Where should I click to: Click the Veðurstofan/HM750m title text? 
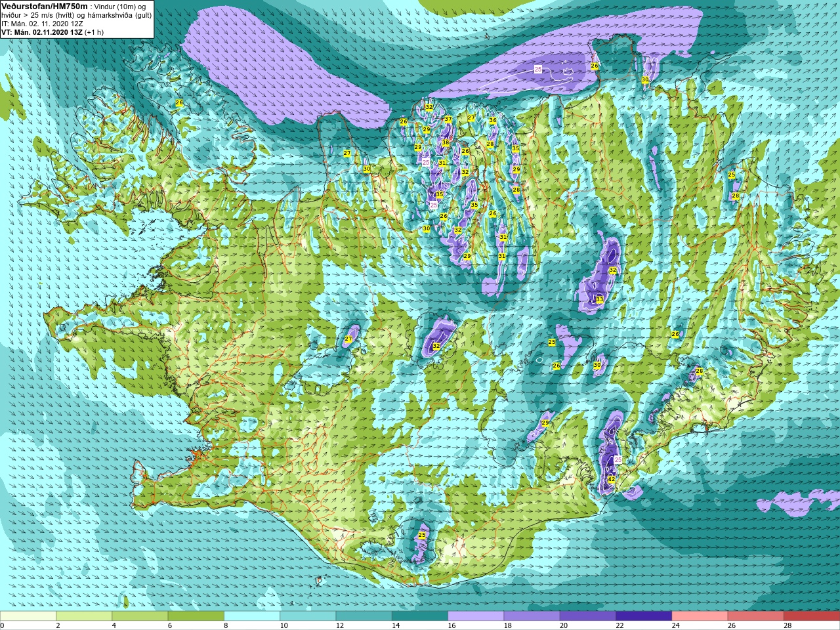[45, 6]
